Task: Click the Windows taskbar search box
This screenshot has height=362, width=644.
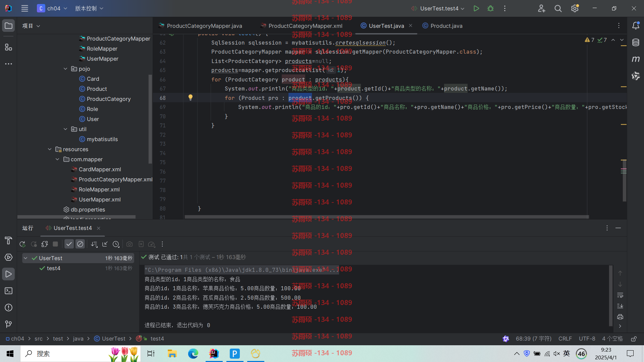Action: pos(80,354)
